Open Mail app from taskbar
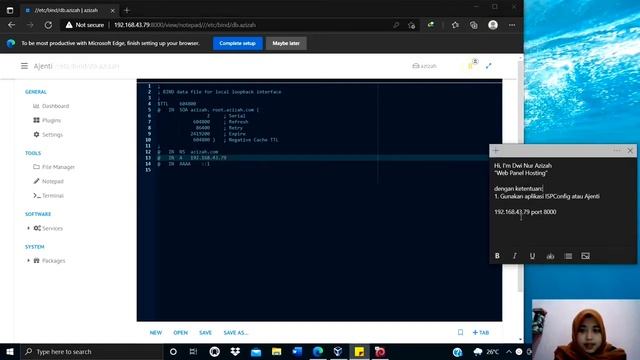This screenshot has width=640, height=360. pos(256,351)
